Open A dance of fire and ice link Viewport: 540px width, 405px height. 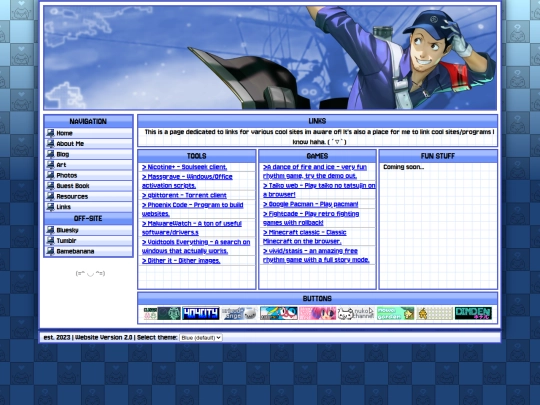point(315,172)
